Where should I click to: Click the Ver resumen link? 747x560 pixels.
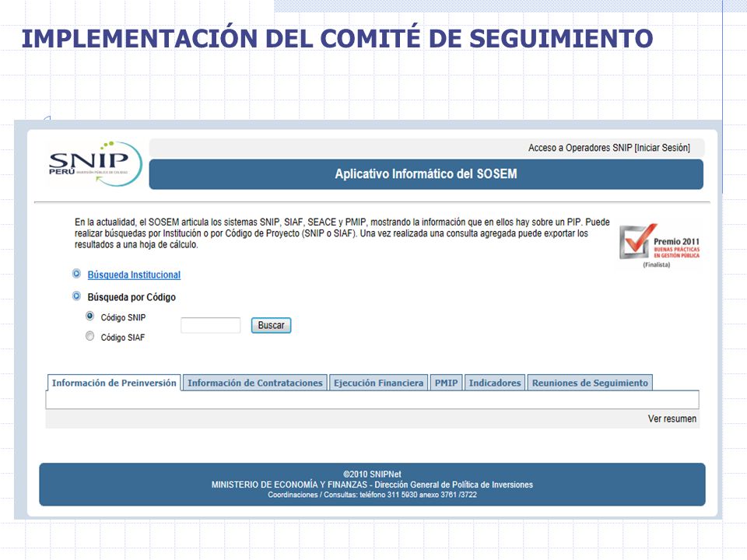point(672,418)
